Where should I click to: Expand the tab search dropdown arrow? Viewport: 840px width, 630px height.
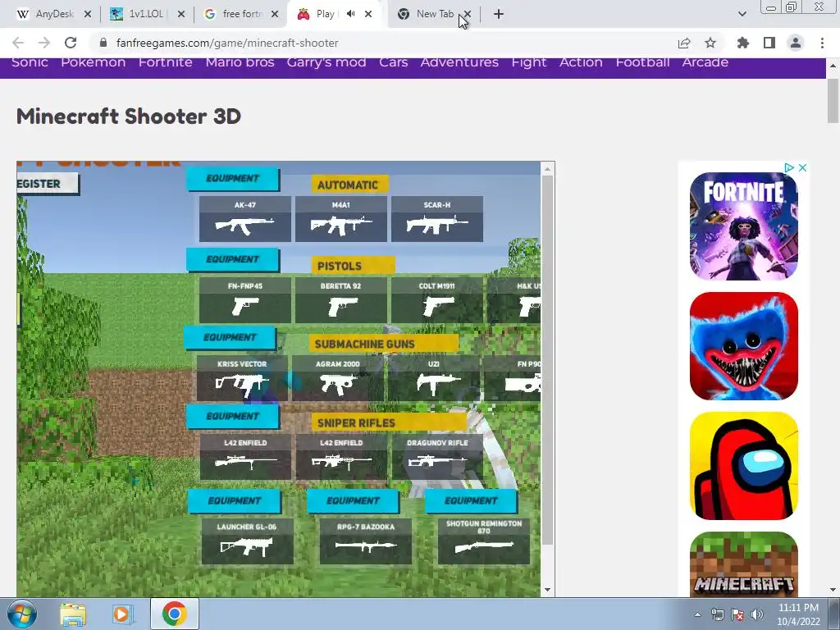(742, 14)
